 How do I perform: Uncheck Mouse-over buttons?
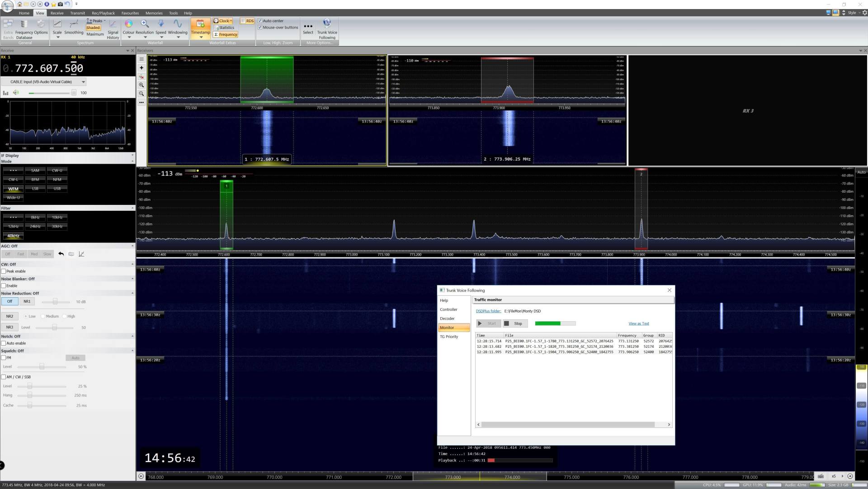(260, 27)
